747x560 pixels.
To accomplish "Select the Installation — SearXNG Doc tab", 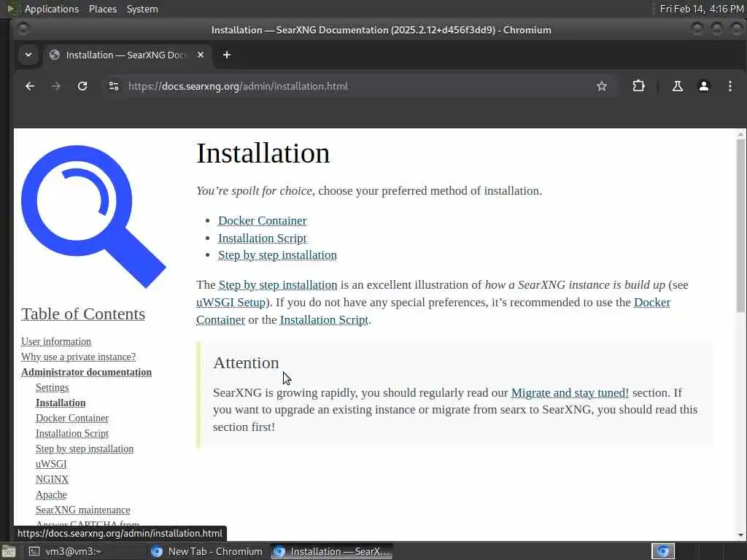I will tap(126, 55).
